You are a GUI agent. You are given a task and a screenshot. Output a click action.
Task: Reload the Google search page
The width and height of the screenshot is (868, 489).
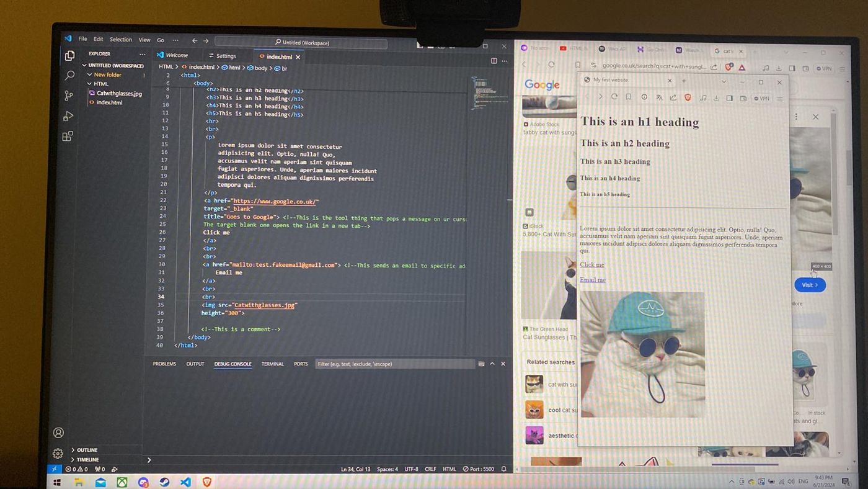point(551,65)
